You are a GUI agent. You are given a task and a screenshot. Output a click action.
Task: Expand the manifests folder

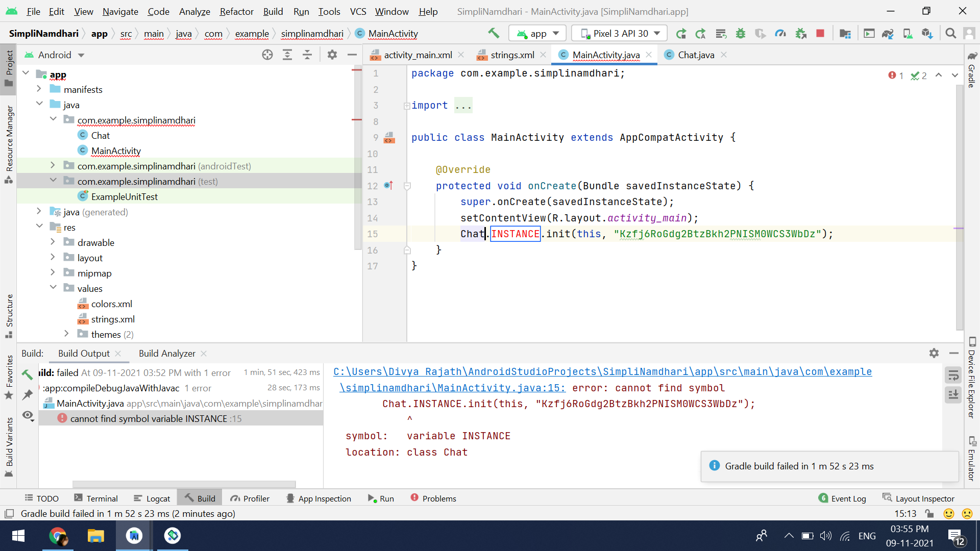click(x=39, y=89)
